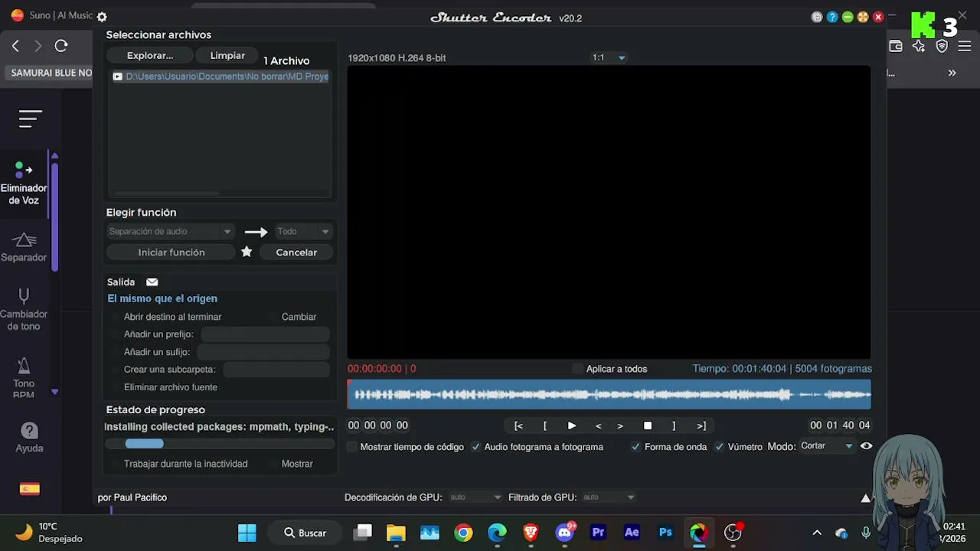Open the browser wallet icon

pyautogui.click(x=895, y=47)
